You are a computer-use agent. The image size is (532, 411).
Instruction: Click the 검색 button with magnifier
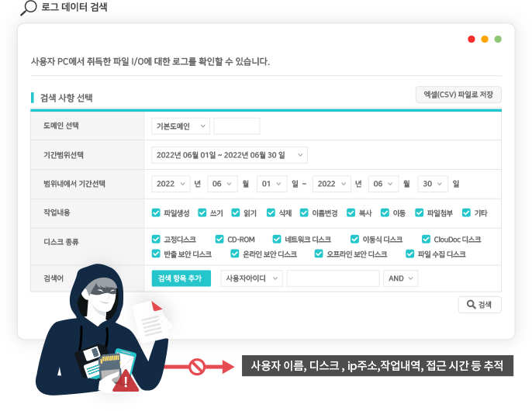click(x=479, y=305)
